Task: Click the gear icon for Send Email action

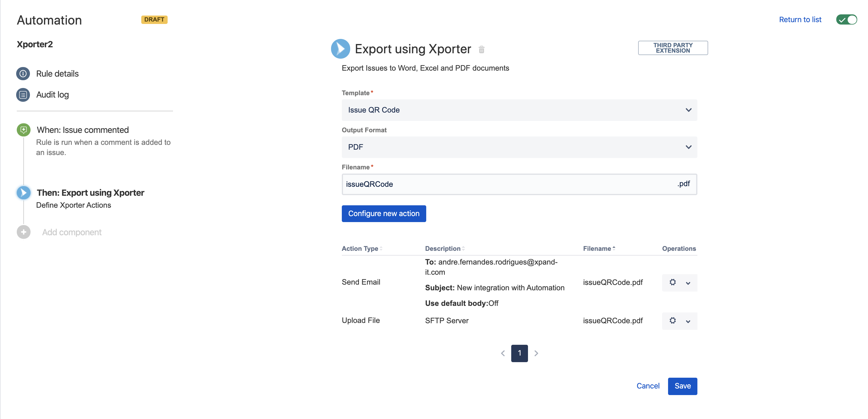Action: point(672,282)
